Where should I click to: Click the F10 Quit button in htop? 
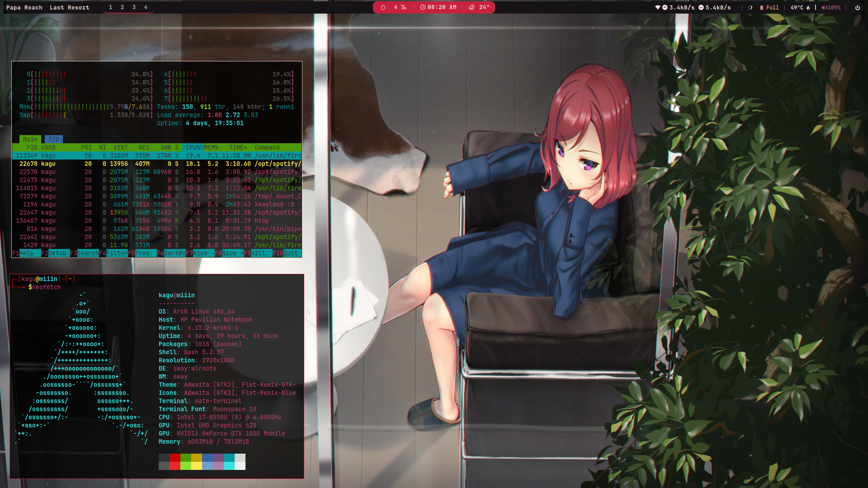287,253
